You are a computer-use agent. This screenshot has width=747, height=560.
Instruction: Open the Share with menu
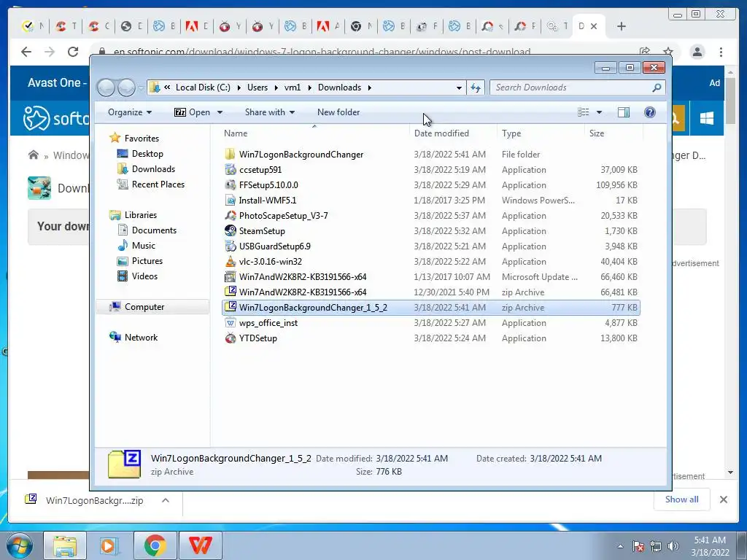click(x=270, y=112)
